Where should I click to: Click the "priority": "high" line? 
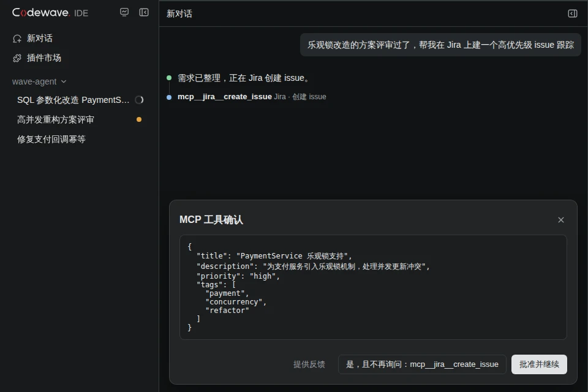(238, 276)
